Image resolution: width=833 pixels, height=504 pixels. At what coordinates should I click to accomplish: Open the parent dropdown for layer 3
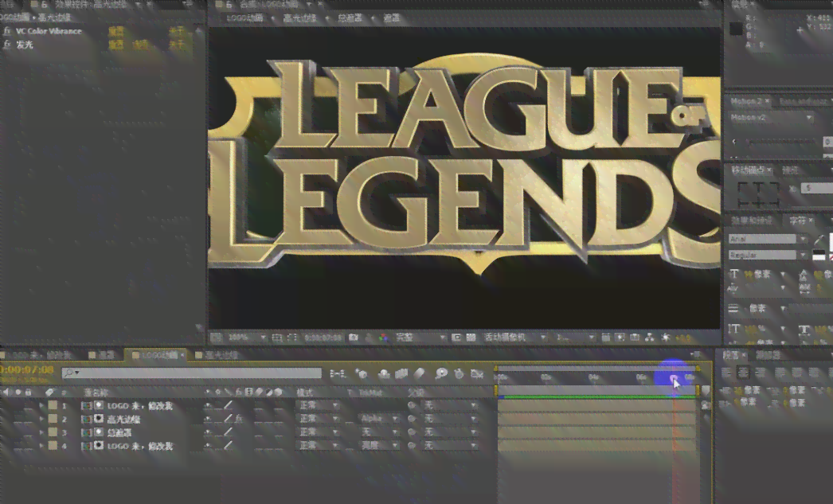(x=449, y=432)
